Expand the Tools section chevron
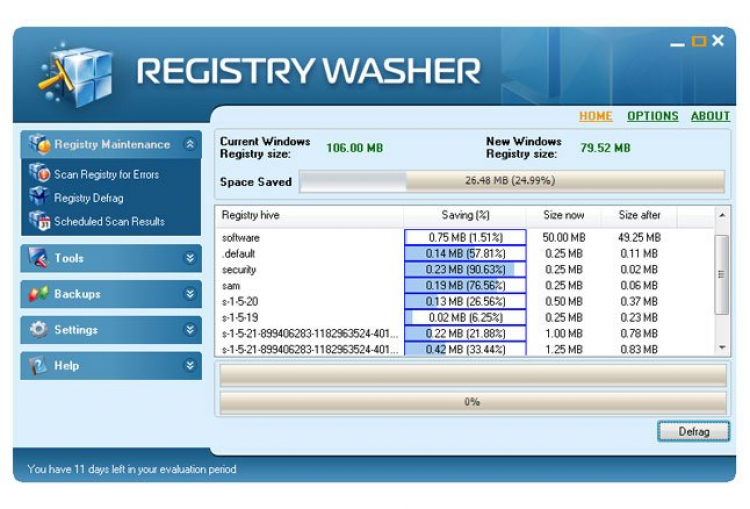 click(x=190, y=258)
